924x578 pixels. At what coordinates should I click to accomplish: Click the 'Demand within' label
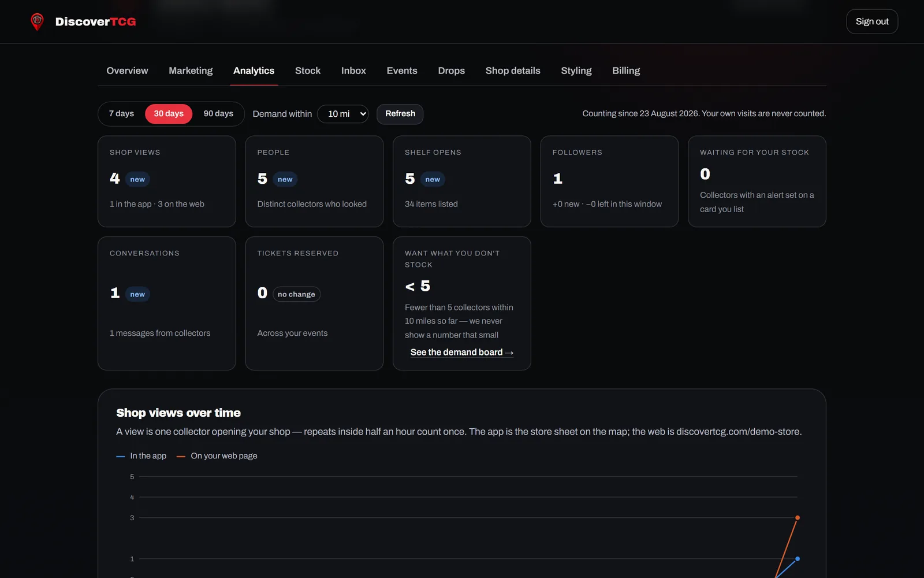pyautogui.click(x=282, y=114)
